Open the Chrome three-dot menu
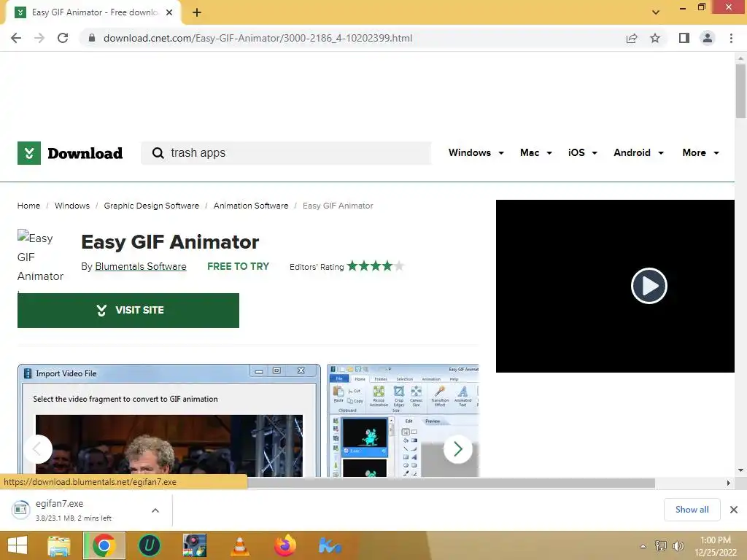747x560 pixels. point(731,38)
